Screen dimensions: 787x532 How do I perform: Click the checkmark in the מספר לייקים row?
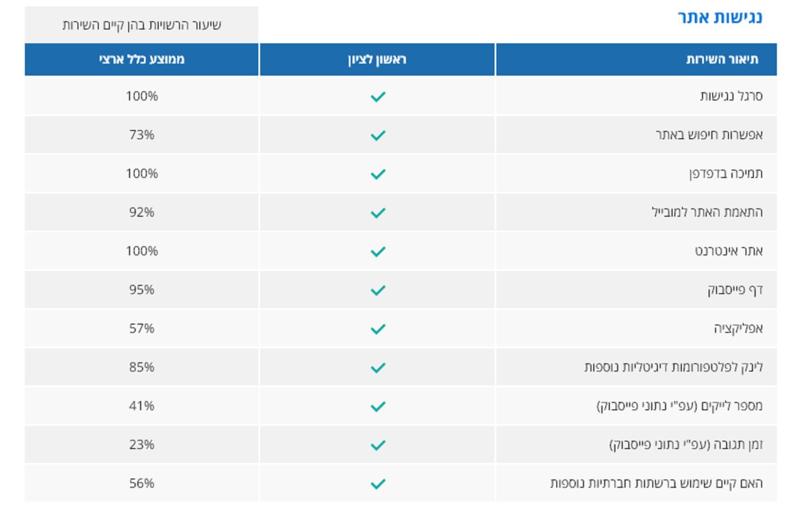378,406
